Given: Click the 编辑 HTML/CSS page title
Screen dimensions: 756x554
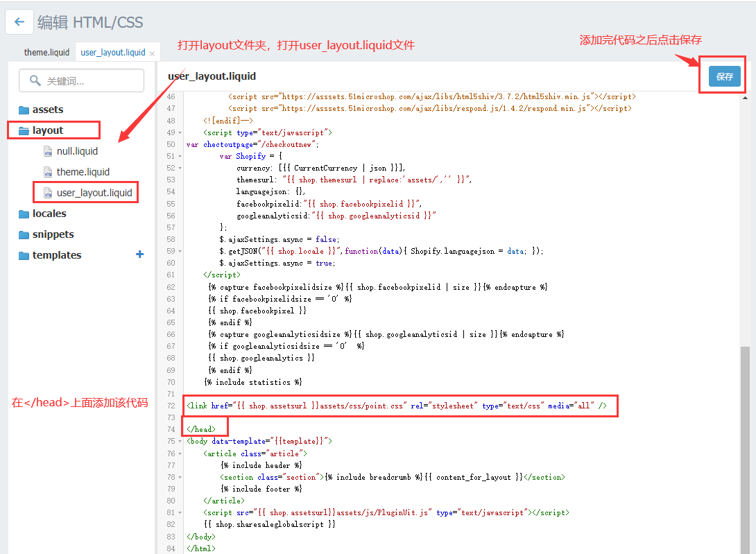Looking at the screenshot, I should (x=90, y=22).
